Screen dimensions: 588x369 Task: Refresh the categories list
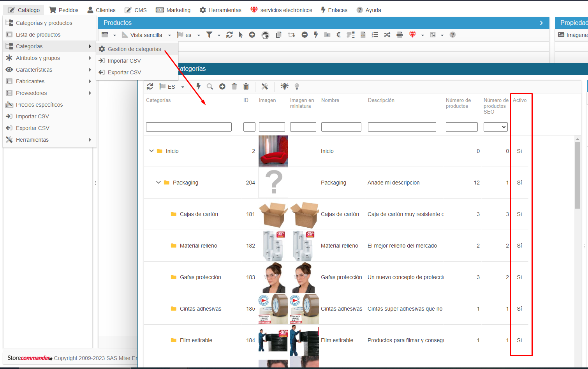point(150,86)
